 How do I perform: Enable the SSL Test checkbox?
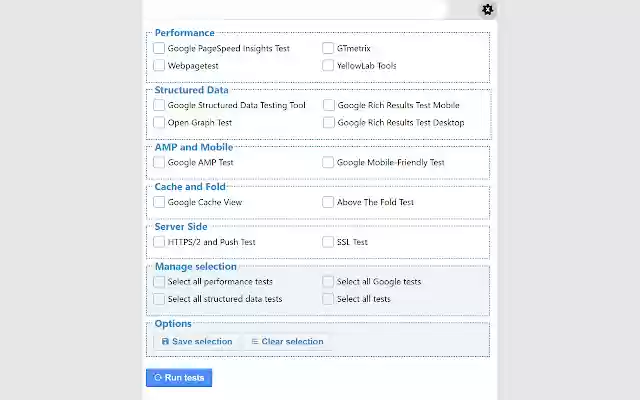(328, 242)
